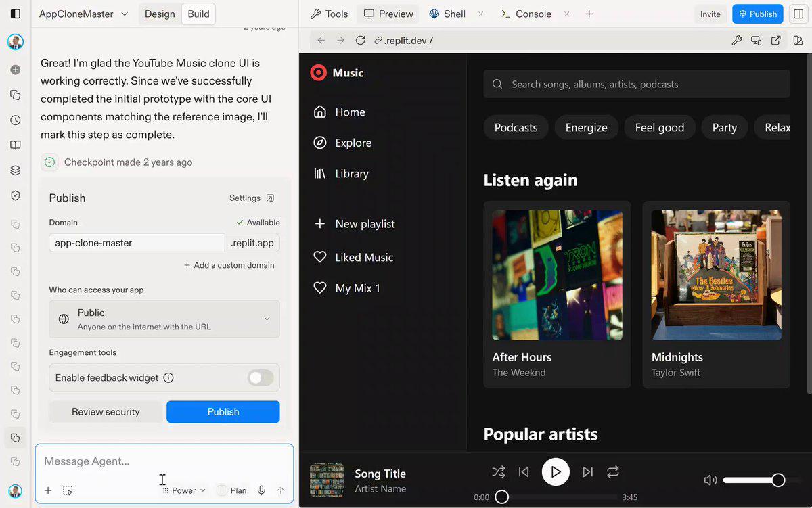Viewport: 812px width, 508px height.
Task: Open My Mix 1 playlist
Action: point(347,288)
